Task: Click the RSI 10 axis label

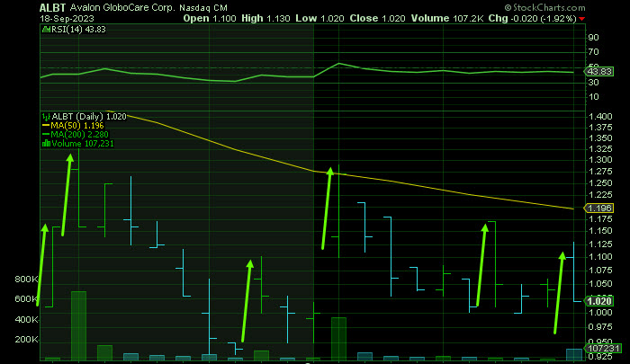Action: pyautogui.click(x=593, y=97)
